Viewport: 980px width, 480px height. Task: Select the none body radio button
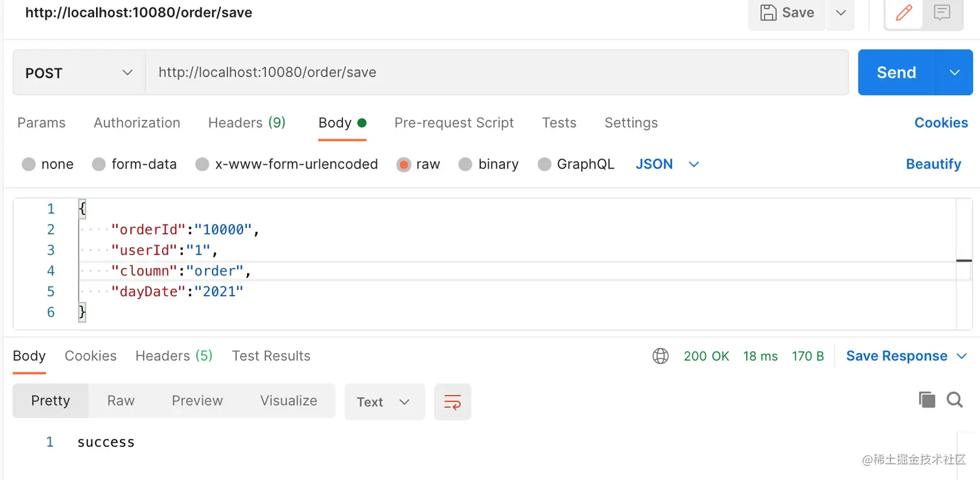29,165
